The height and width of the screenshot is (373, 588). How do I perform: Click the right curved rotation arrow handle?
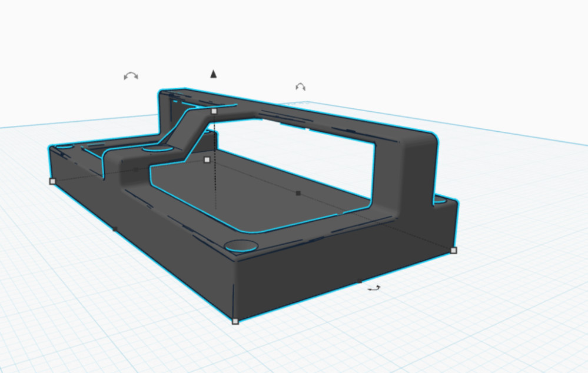click(300, 87)
